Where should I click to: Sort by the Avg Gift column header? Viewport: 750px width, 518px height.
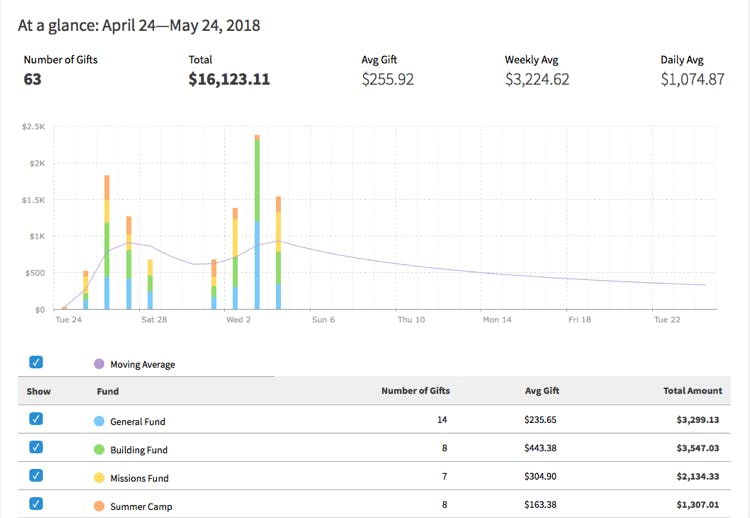[x=541, y=391]
